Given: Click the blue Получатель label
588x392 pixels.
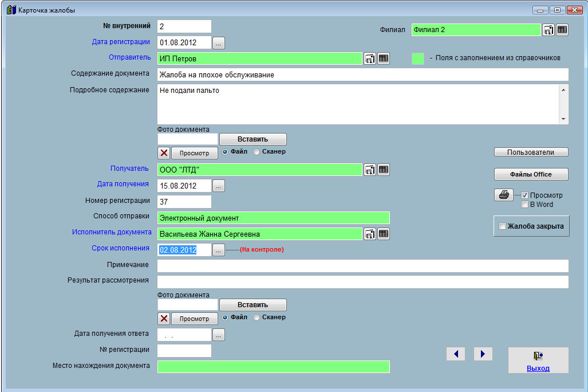Looking at the screenshot, I should [129, 168].
